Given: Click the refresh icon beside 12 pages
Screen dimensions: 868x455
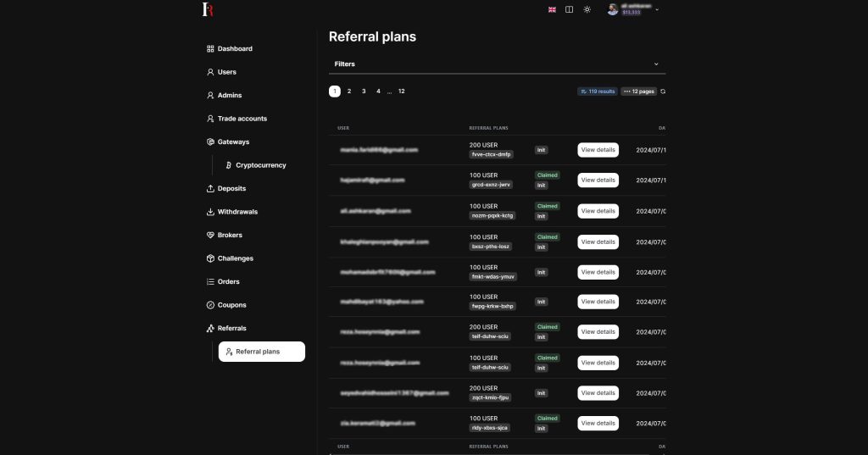Looking at the screenshot, I should pos(663,92).
